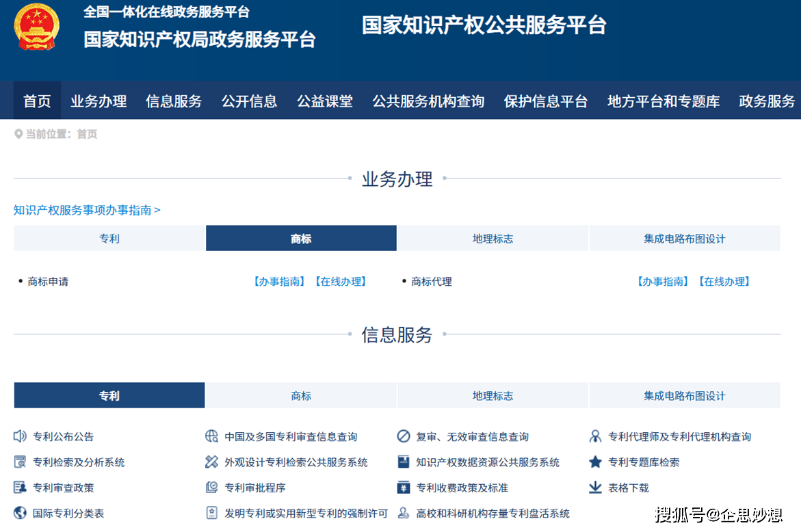Select 集成电路布图设计 tab under 业务办理
The height and width of the screenshot is (532, 801).
coord(684,239)
